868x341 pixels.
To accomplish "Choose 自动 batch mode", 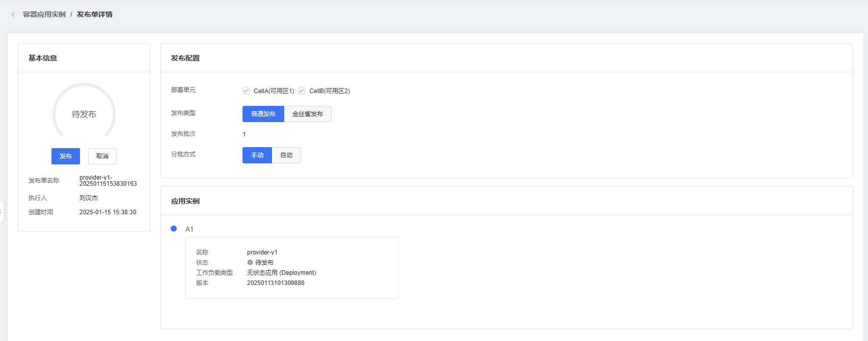I will [x=286, y=155].
